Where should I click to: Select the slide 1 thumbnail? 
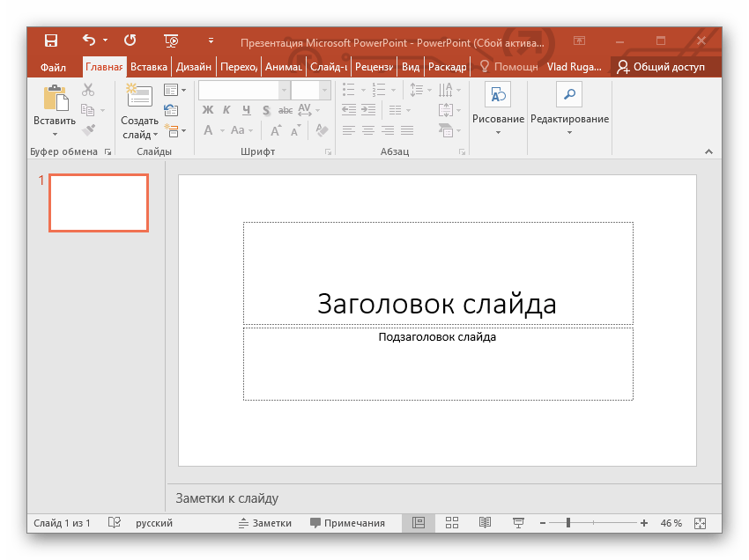click(99, 203)
